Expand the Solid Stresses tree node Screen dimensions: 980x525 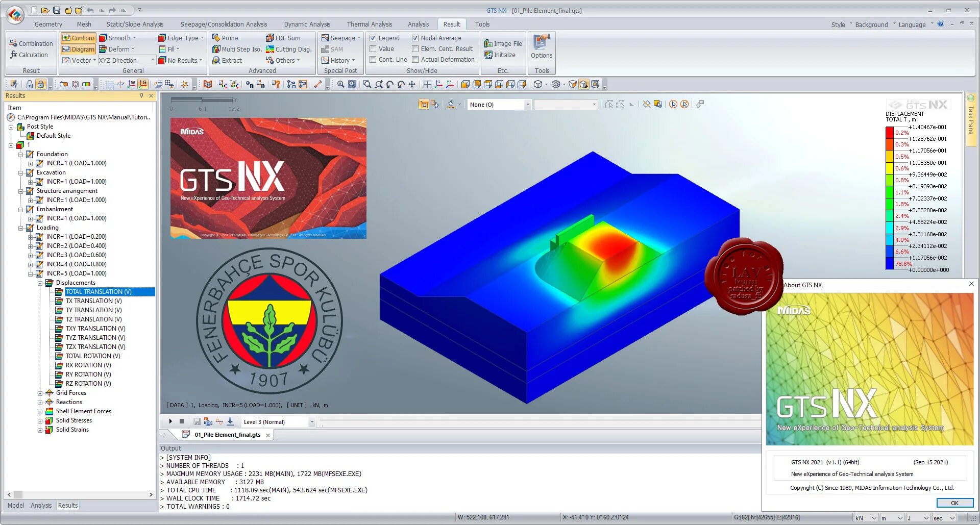click(40, 420)
